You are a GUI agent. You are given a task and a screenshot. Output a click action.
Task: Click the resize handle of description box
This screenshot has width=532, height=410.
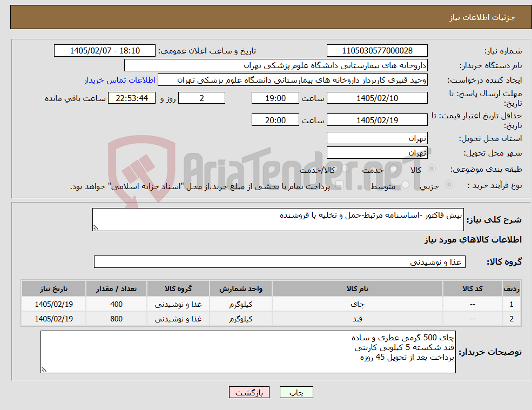click(x=96, y=228)
